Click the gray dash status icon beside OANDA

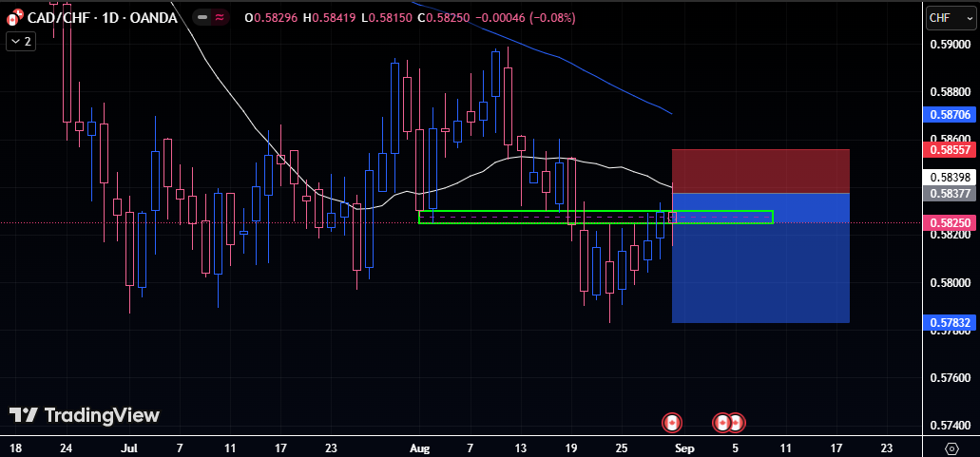point(203,17)
